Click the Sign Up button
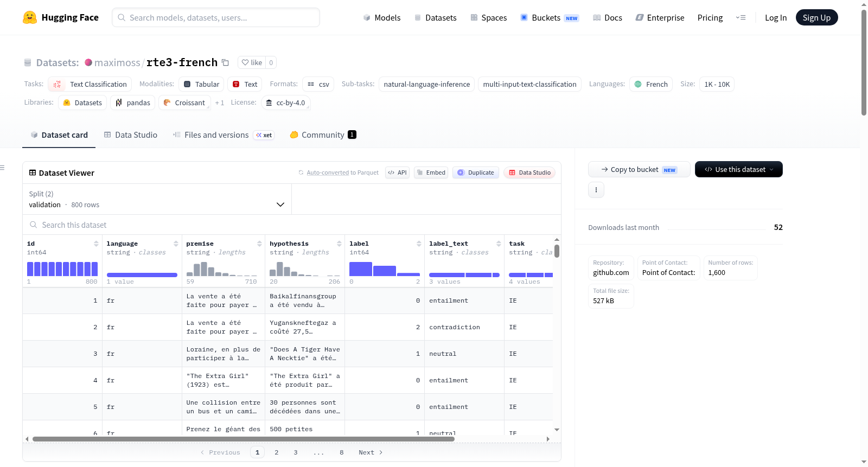Viewport: 868px width, 467px height. (x=816, y=17)
